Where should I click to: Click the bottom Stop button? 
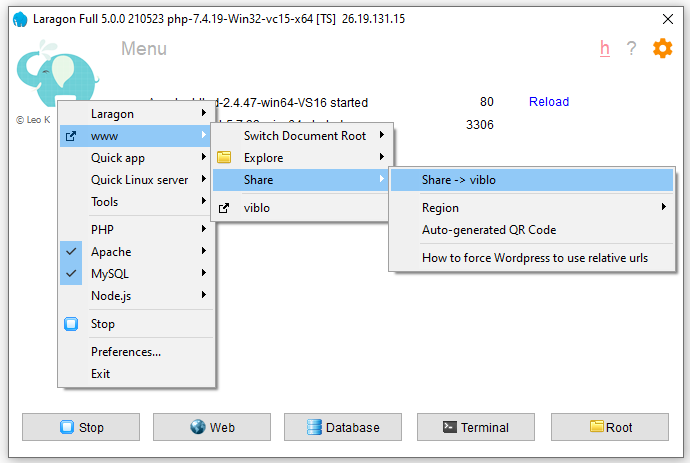click(x=81, y=427)
